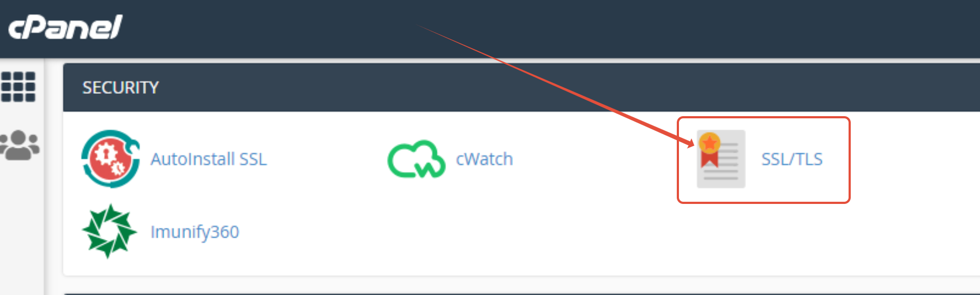Click the cPanel logo
This screenshot has height=295, width=980.
tap(65, 27)
